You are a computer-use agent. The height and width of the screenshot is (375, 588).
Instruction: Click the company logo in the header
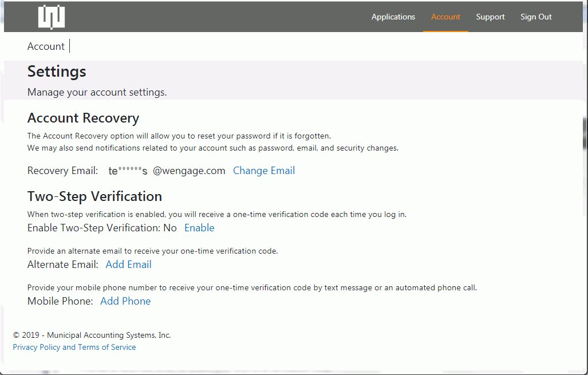52,17
